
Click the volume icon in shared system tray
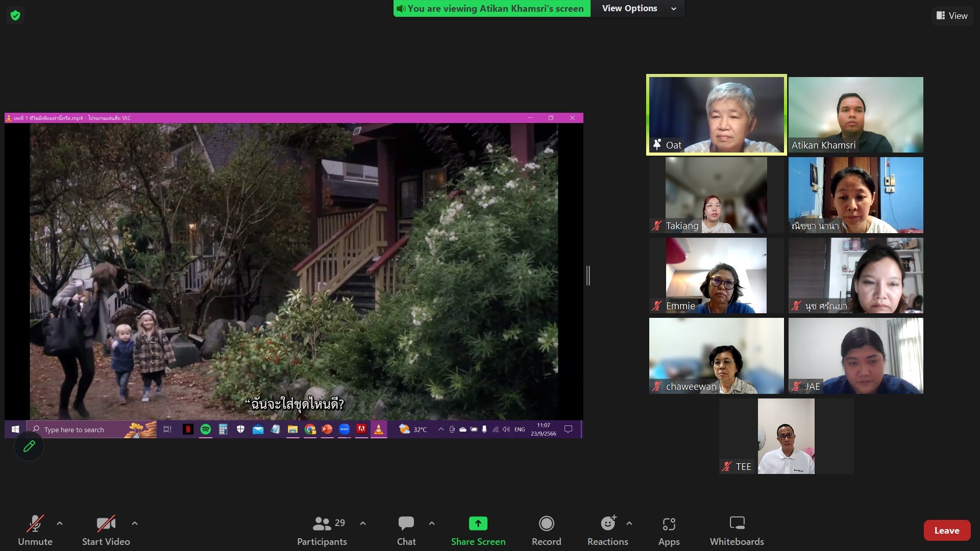[x=506, y=430]
